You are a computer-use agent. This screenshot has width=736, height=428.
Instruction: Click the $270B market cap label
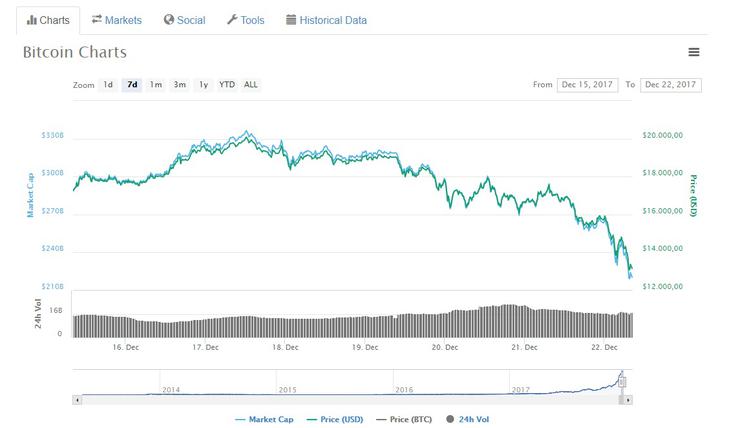pyautogui.click(x=52, y=211)
